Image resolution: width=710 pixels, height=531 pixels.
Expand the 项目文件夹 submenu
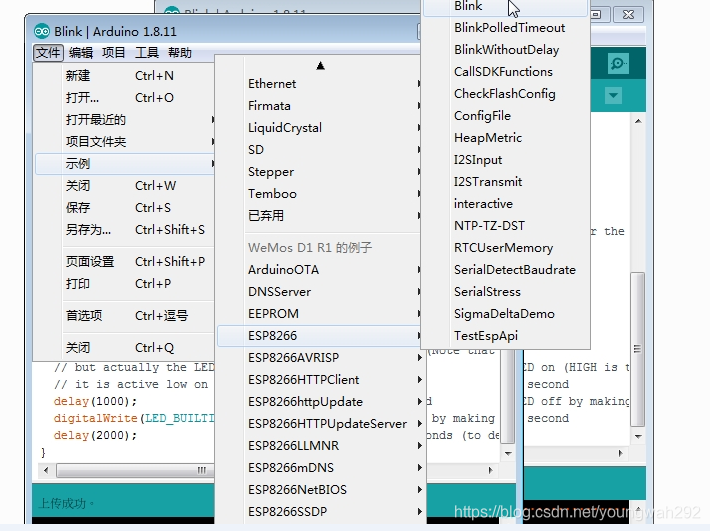pyautogui.click(x=125, y=142)
